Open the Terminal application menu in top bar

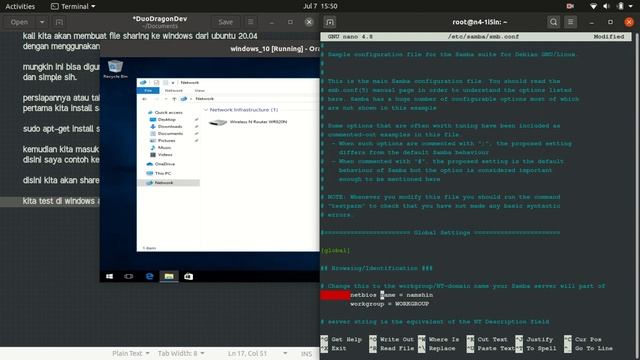click(73, 7)
